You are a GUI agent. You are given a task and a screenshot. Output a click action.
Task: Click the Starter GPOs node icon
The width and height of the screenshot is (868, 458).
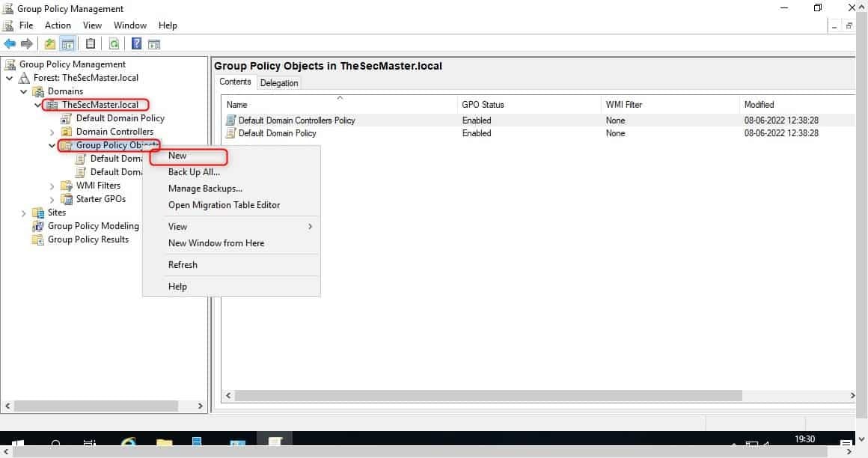pyautogui.click(x=67, y=199)
